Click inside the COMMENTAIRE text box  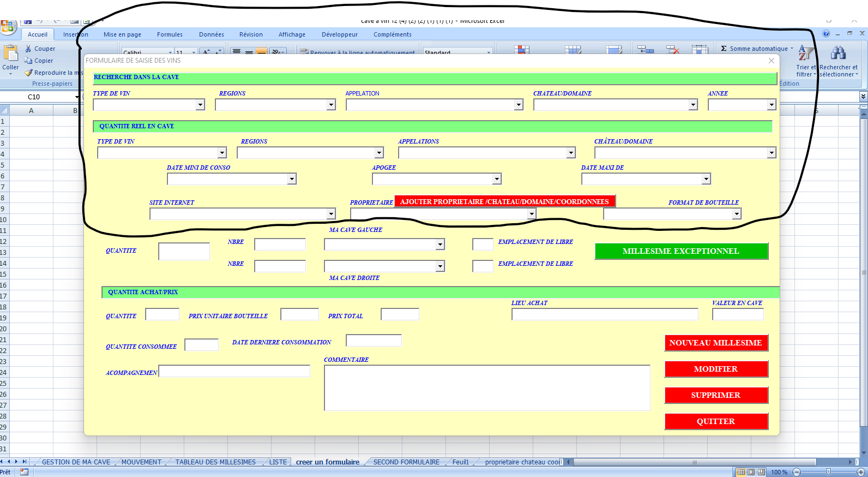[x=486, y=387]
